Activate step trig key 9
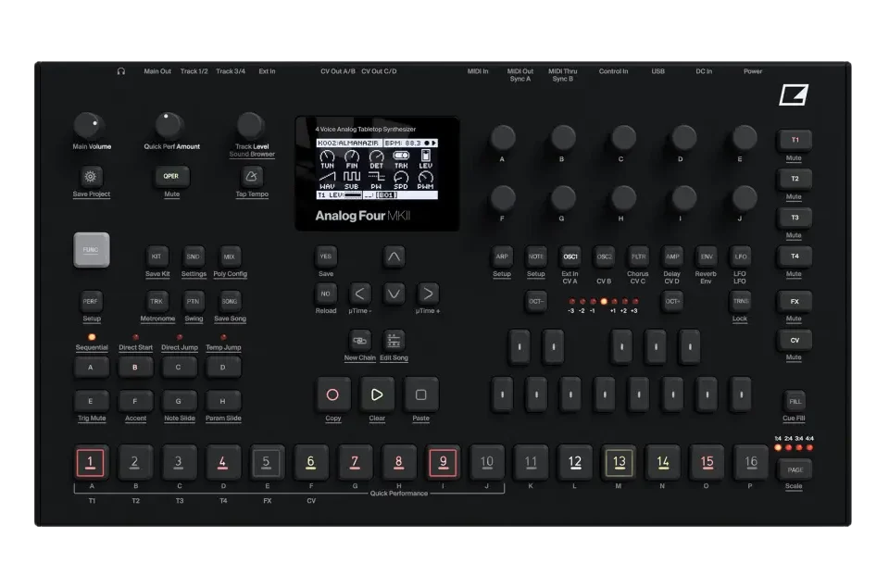The height and width of the screenshot is (588, 889). 443,462
